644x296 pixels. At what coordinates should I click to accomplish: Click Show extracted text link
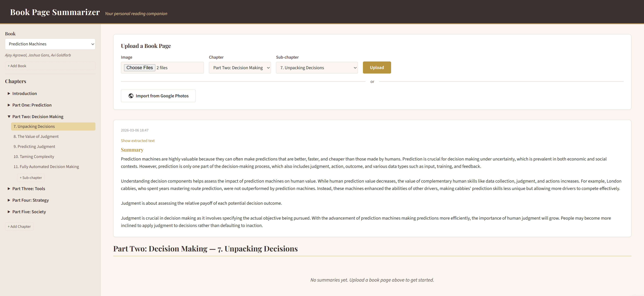(138, 141)
